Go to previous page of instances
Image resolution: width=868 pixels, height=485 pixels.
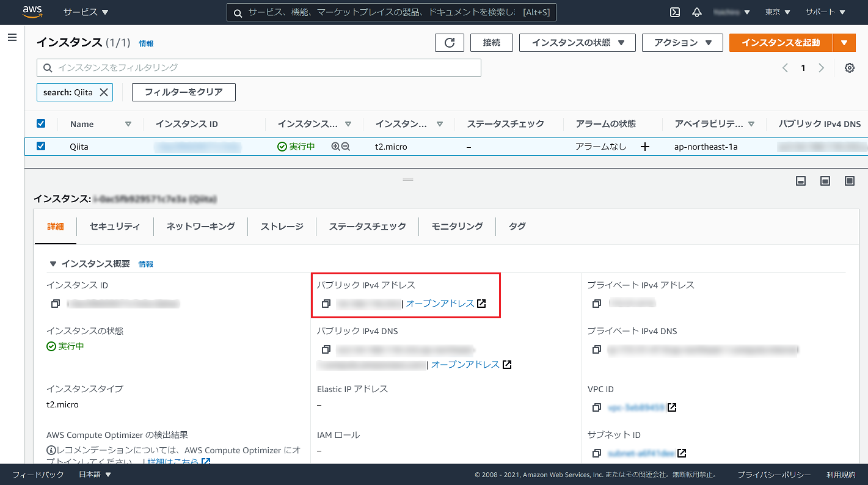point(785,68)
